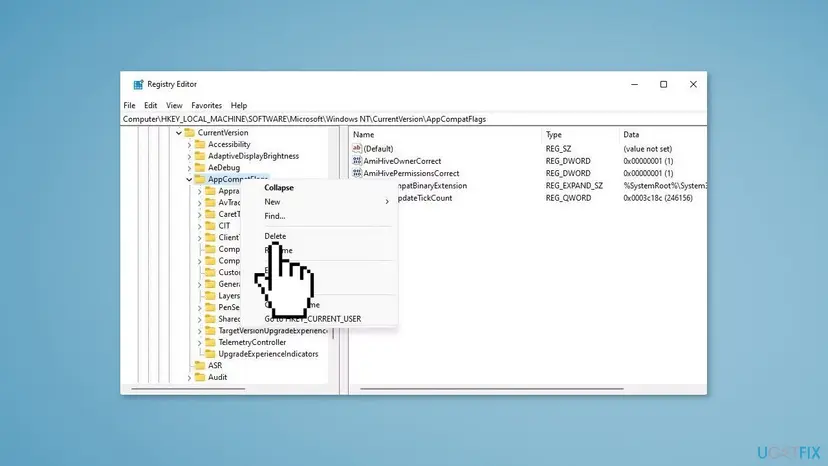Minimize the Registry Editor window
828x466 pixels.
[635, 85]
